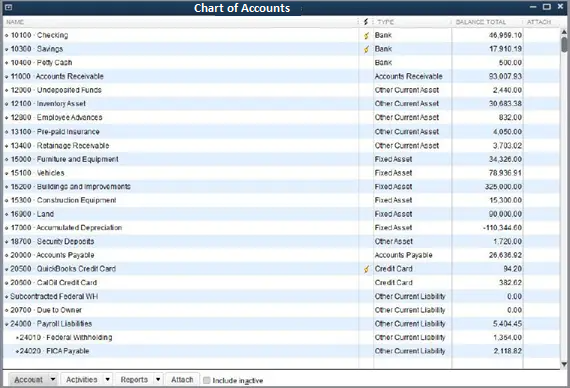Click the scrollbar down arrow
The image size is (570, 388).
pyautogui.click(x=564, y=364)
